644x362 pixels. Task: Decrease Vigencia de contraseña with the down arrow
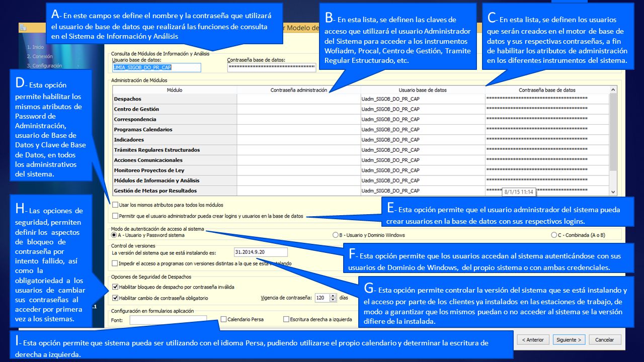pyautogui.click(x=333, y=300)
